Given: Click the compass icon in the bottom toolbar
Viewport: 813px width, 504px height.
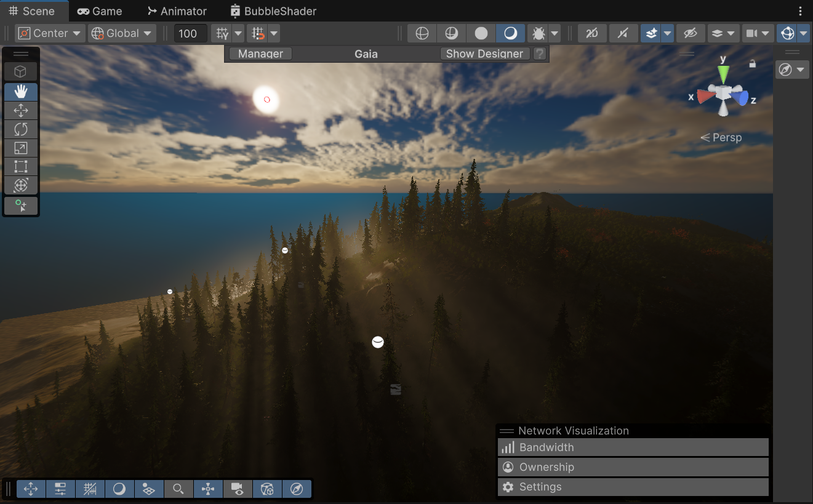Looking at the screenshot, I should [297, 489].
